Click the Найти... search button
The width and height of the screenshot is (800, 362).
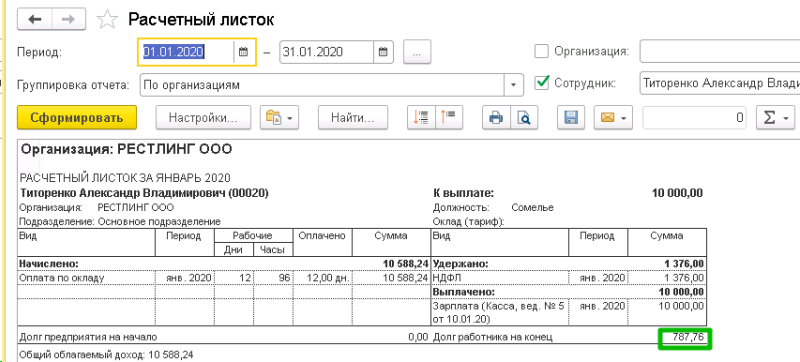(x=353, y=118)
